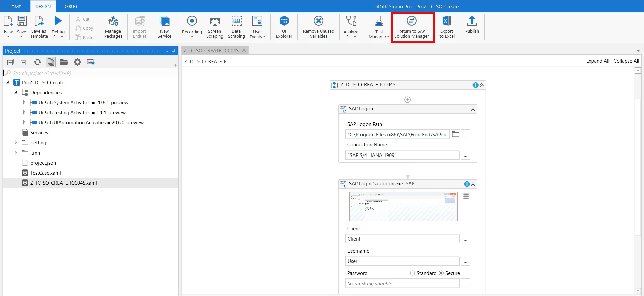Expand UiPath.System.Activities dependency
The width and height of the screenshot is (644, 296).
pos(24,102)
